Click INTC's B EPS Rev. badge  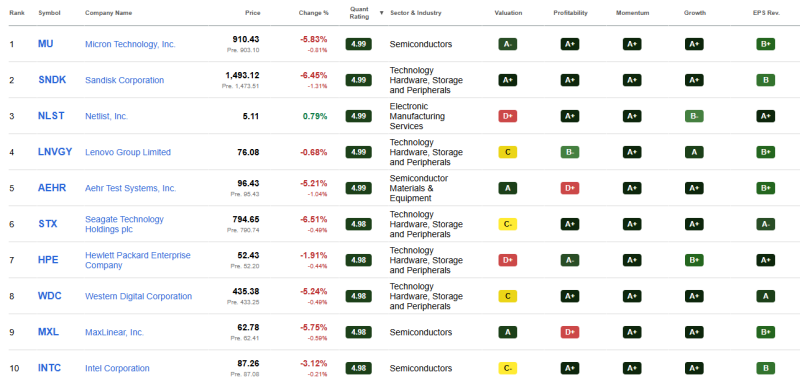click(766, 368)
